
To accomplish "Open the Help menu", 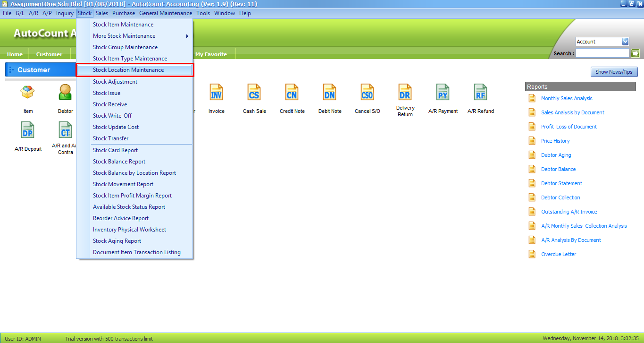I will tap(245, 13).
